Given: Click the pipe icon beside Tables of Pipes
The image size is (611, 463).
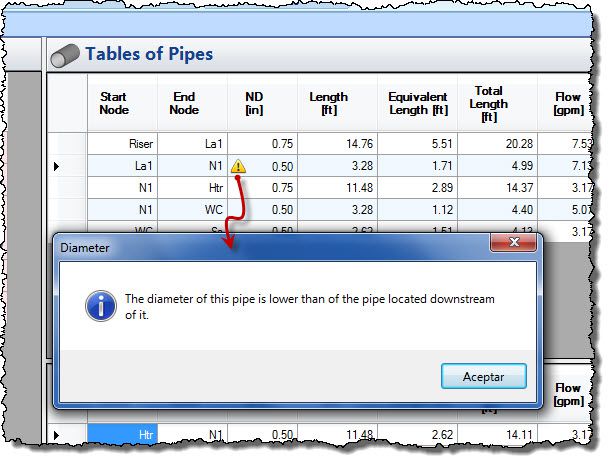Looking at the screenshot, I should [66, 55].
